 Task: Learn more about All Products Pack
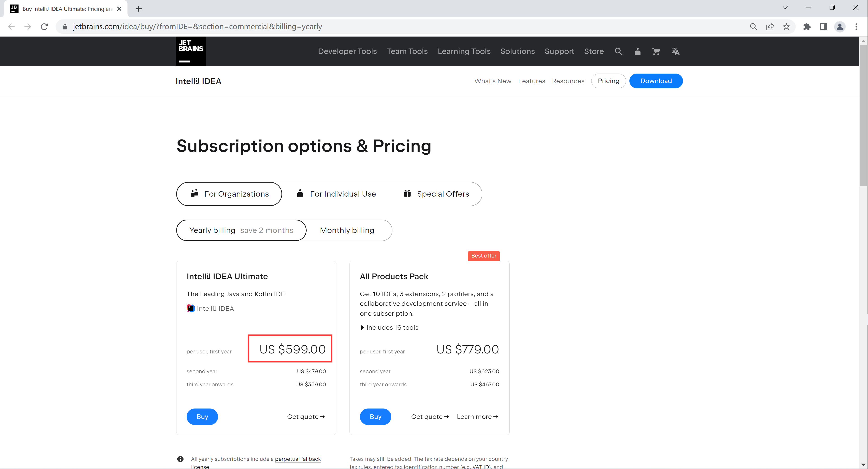(x=477, y=417)
